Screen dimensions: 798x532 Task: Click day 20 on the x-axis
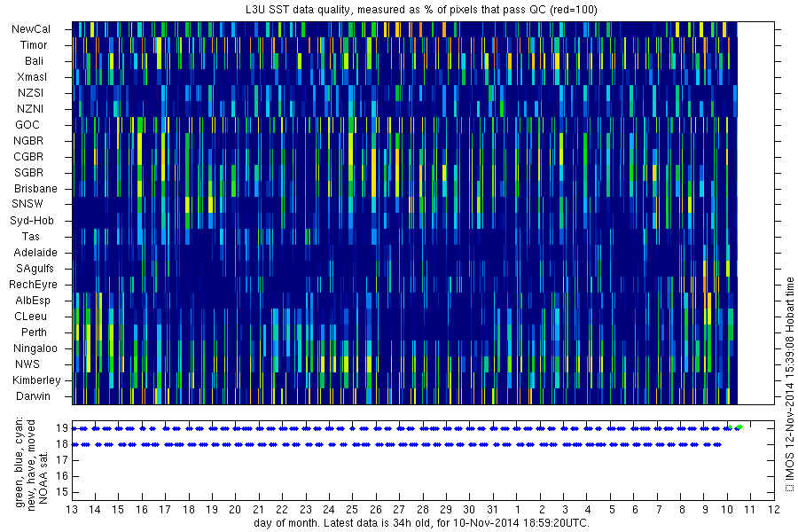(x=235, y=510)
